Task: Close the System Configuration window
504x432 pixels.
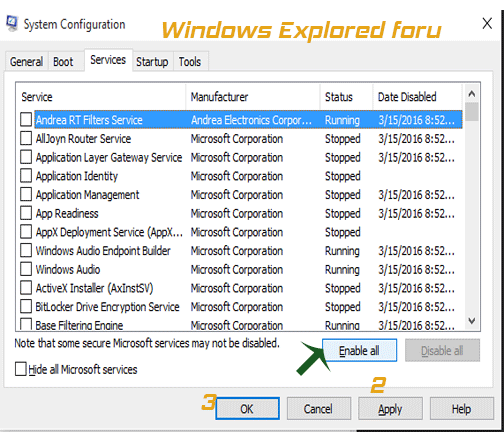Action: point(487,23)
